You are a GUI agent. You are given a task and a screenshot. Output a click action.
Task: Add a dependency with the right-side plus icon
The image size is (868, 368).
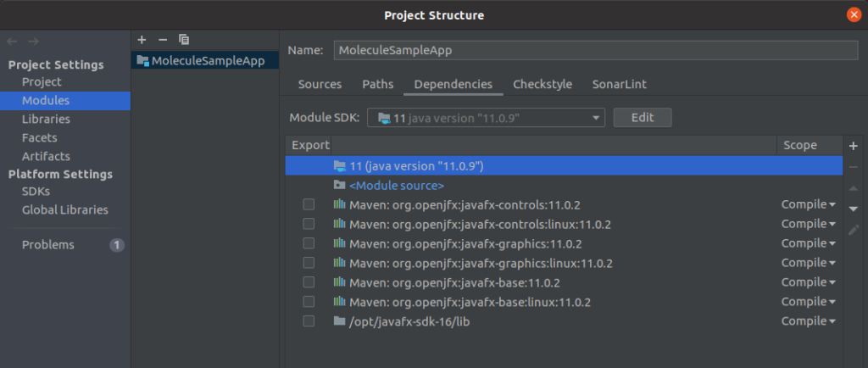pos(853,146)
